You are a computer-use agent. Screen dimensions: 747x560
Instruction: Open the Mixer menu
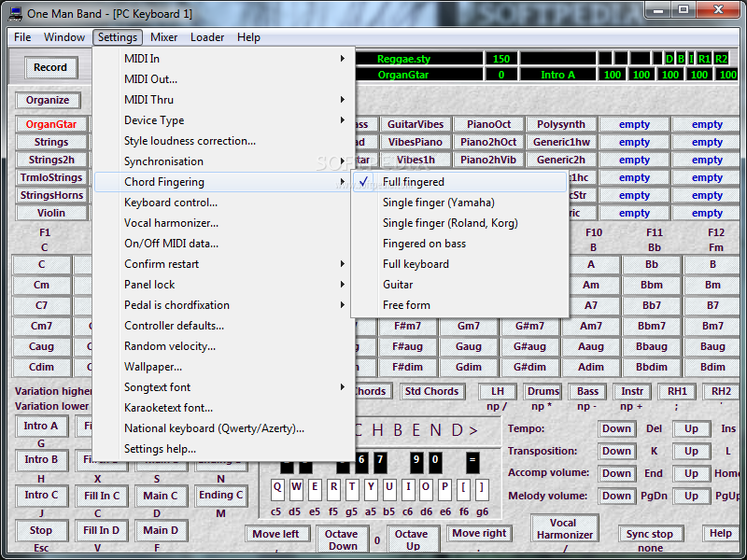[164, 37]
